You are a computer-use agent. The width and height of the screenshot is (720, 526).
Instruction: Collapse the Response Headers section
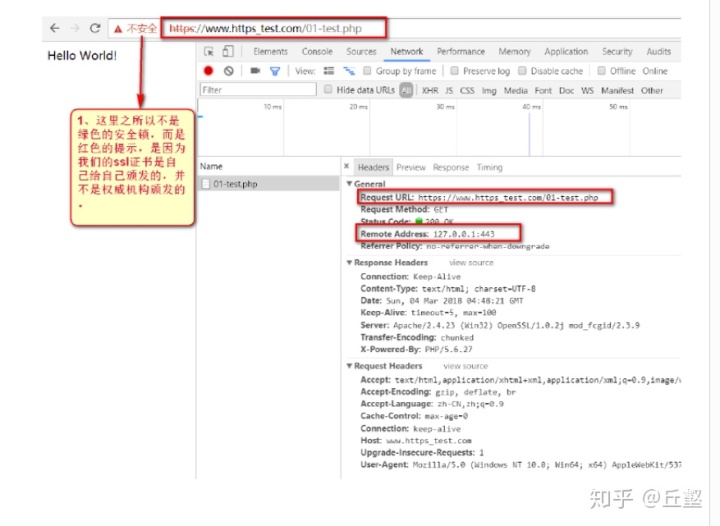349,263
